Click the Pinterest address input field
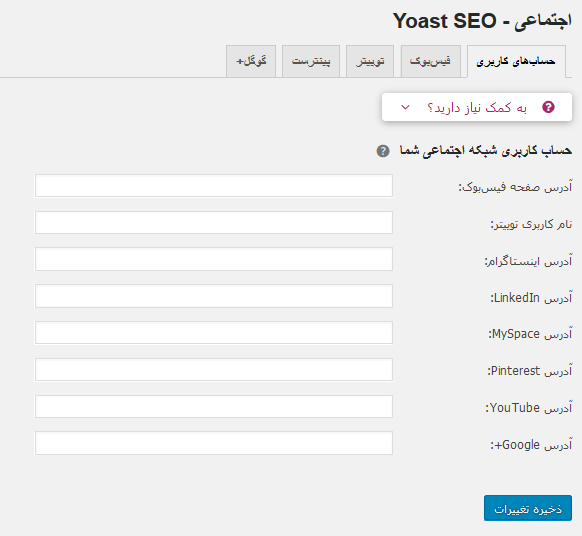 pyautogui.click(x=214, y=369)
